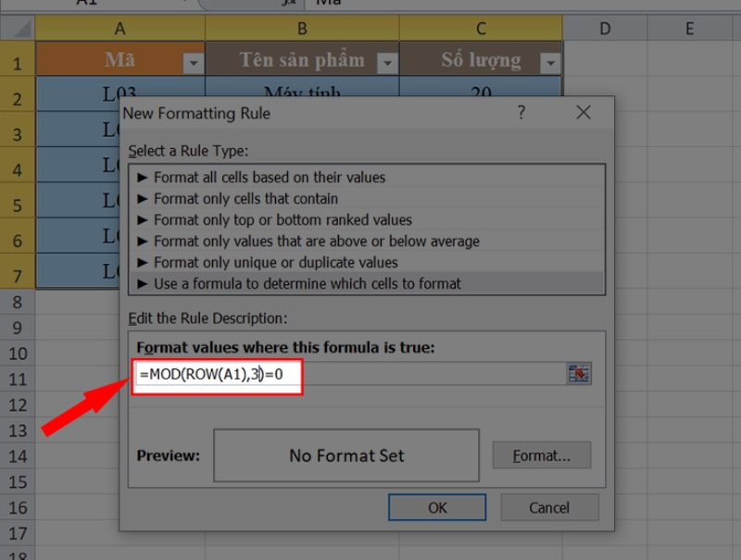Choose 'Use a formula to determine' rule type
The image size is (741, 560).
point(307,283)
